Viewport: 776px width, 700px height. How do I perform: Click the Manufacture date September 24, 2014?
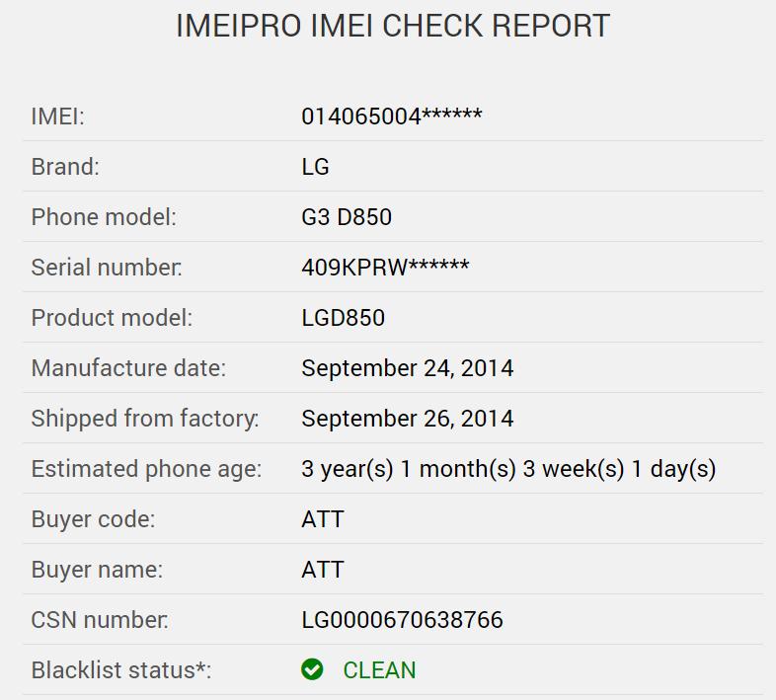408,368
